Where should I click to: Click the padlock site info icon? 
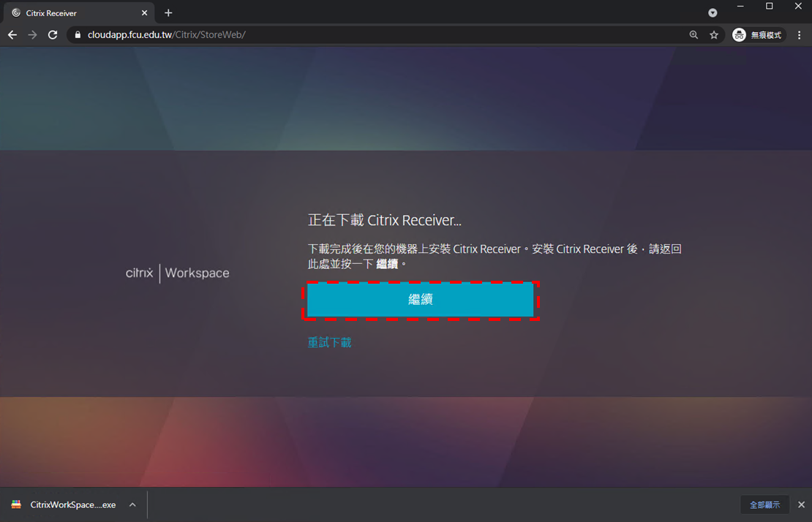click(x=78, y=34)
